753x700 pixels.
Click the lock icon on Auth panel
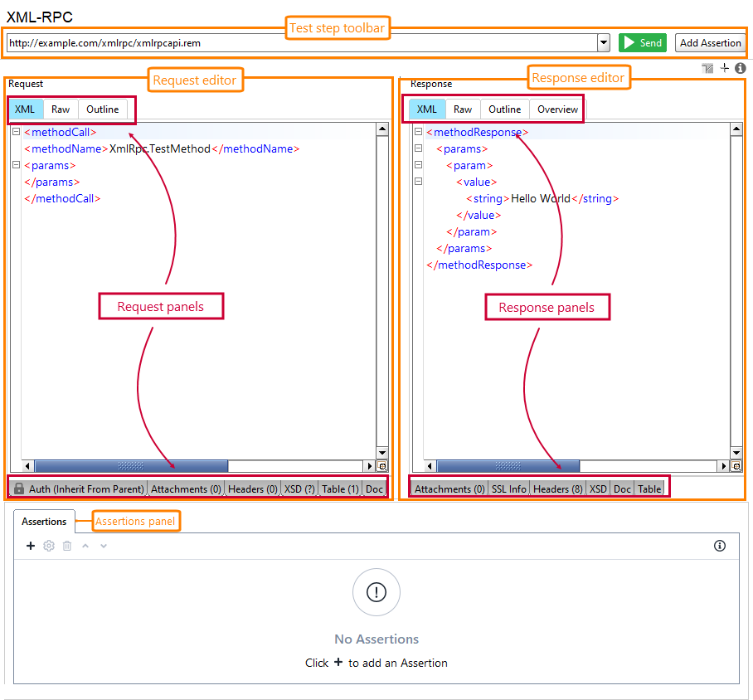[x=19, y=489]
